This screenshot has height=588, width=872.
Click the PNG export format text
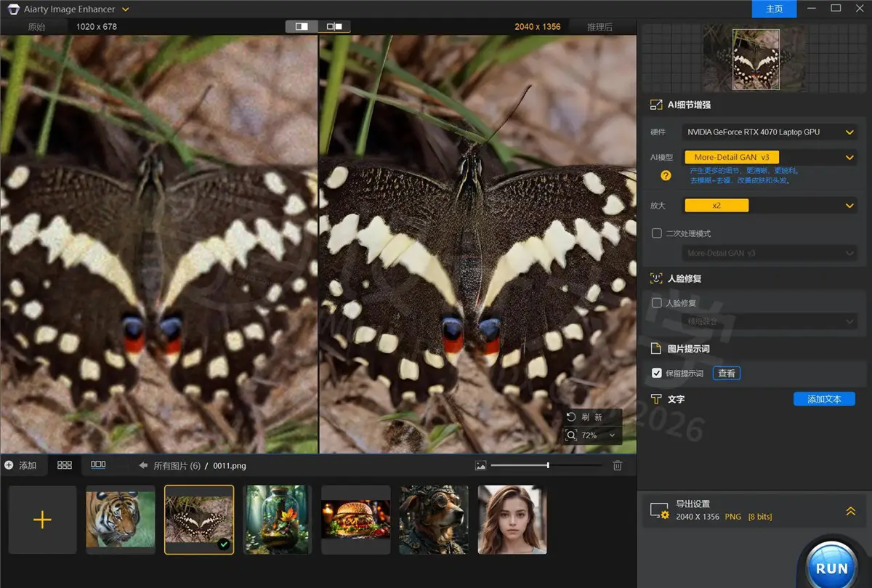pyautogui.click(x=732, y=517)
